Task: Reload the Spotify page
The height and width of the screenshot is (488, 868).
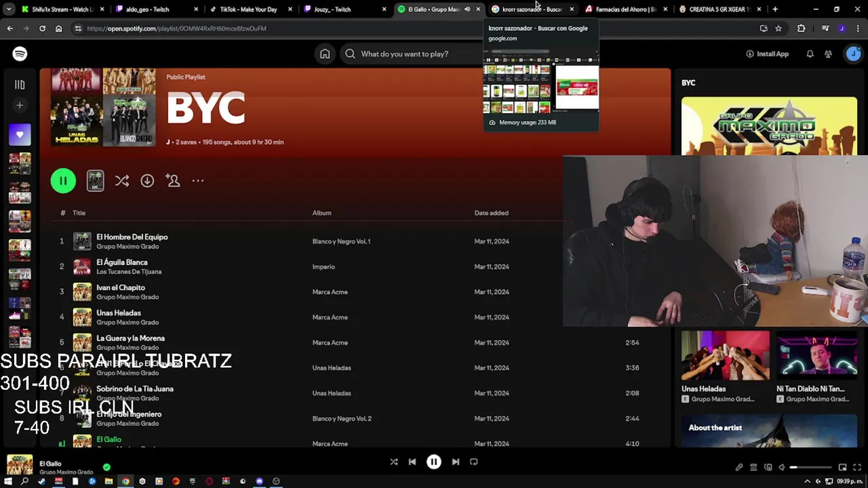Action: point(42,28)
